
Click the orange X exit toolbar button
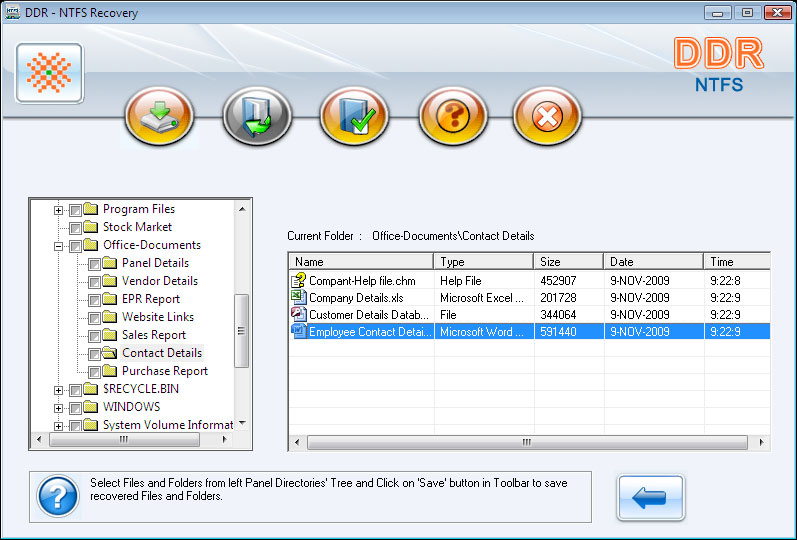(547, 116)
